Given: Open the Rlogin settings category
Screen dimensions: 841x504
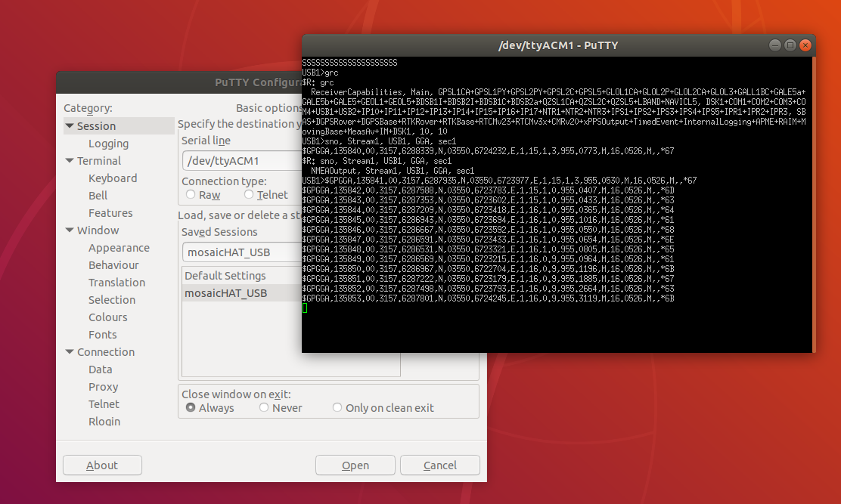Looking at the screenshot, I should (x=104, y=422).
